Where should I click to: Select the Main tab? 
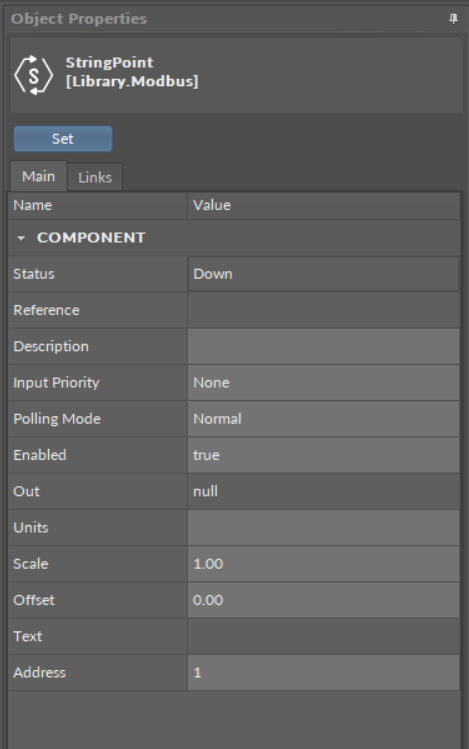point(39,176)
